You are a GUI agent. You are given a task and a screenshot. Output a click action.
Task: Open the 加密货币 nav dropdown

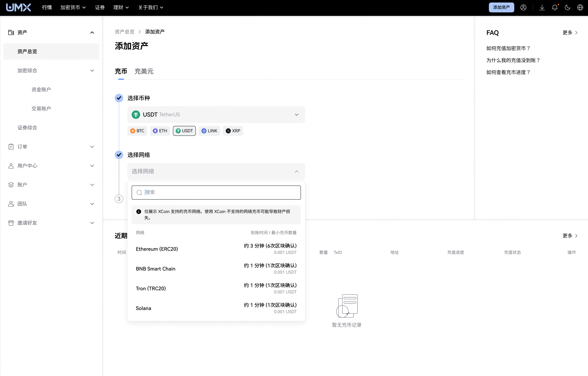[73, 8]
